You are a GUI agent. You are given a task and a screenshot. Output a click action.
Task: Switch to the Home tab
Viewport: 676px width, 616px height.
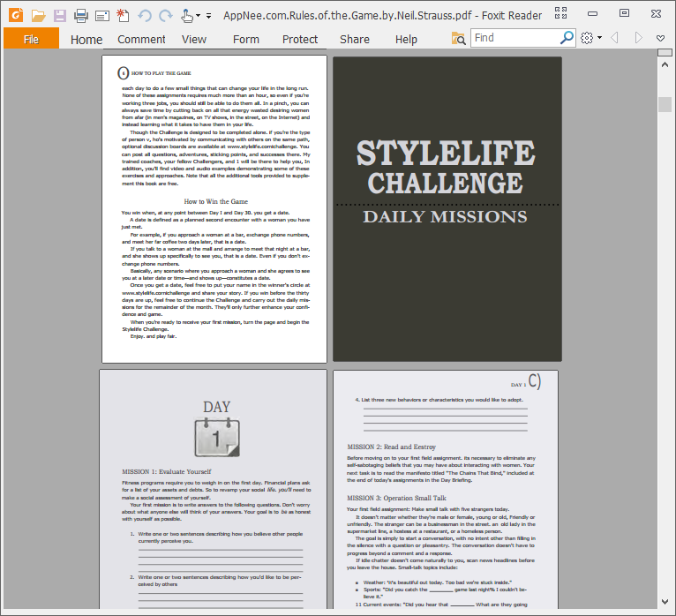pyautogui.click(x=86, y=40)
